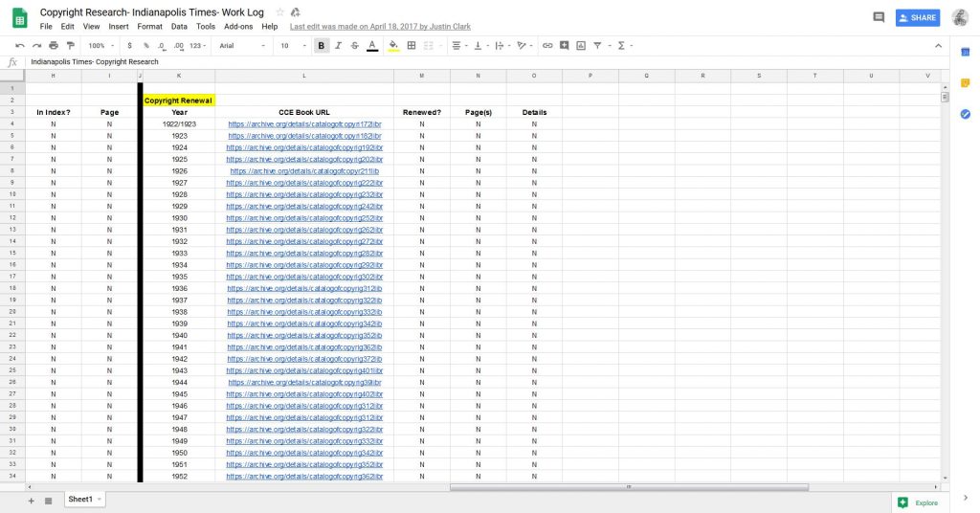Open the Edit menu
This screenshot has width=980, height=513.
tap(68, 26)
